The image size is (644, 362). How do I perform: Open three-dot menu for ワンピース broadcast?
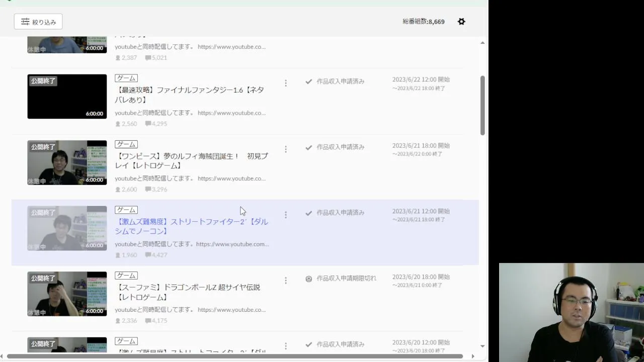pos(286,149)
